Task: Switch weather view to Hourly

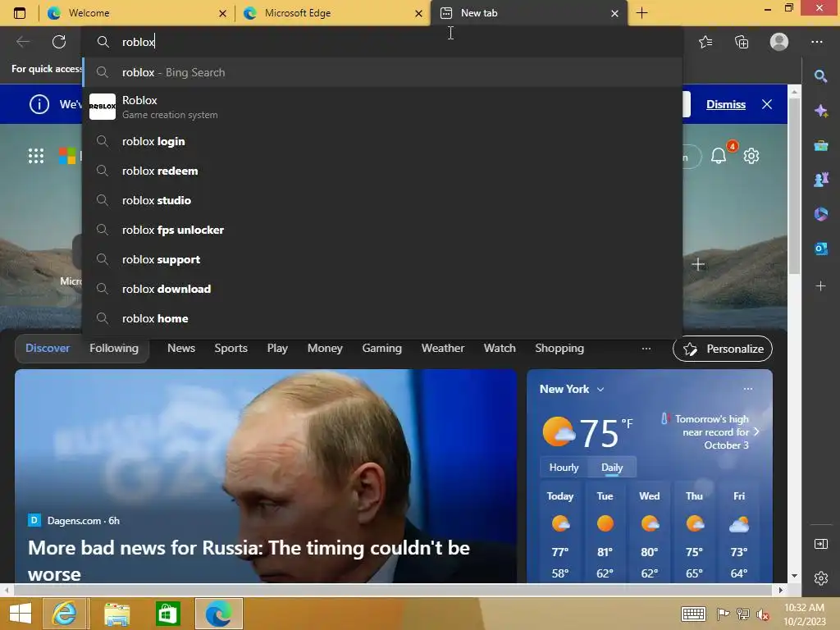Action: (564, 467)
